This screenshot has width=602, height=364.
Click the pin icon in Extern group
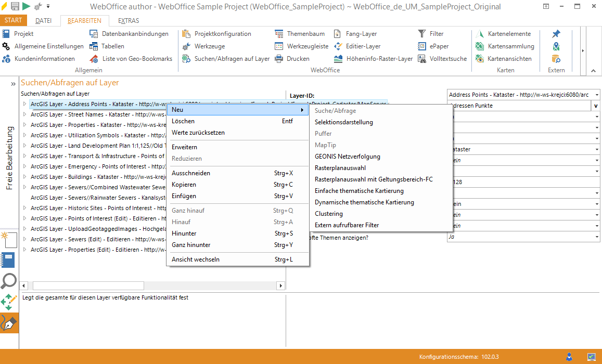point(556,34)
